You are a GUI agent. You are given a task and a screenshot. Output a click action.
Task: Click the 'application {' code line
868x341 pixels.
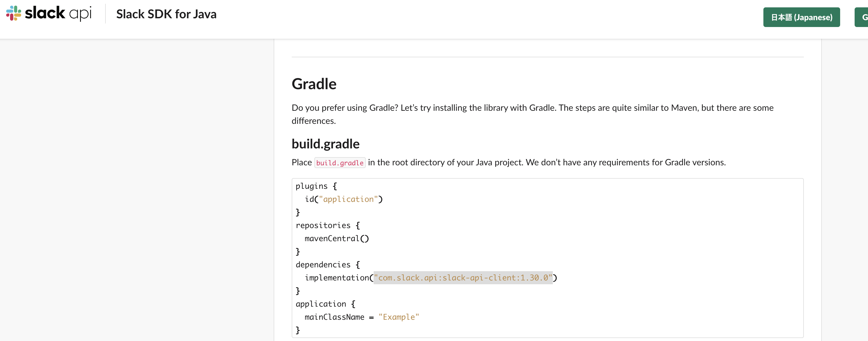tap(325, 304)
